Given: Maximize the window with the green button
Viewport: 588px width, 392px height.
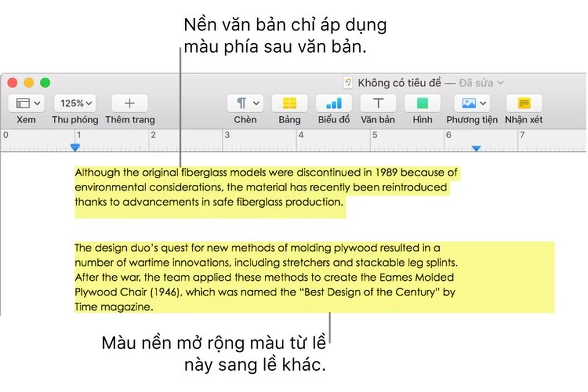Looking at the screenshot, I should 45,83.
